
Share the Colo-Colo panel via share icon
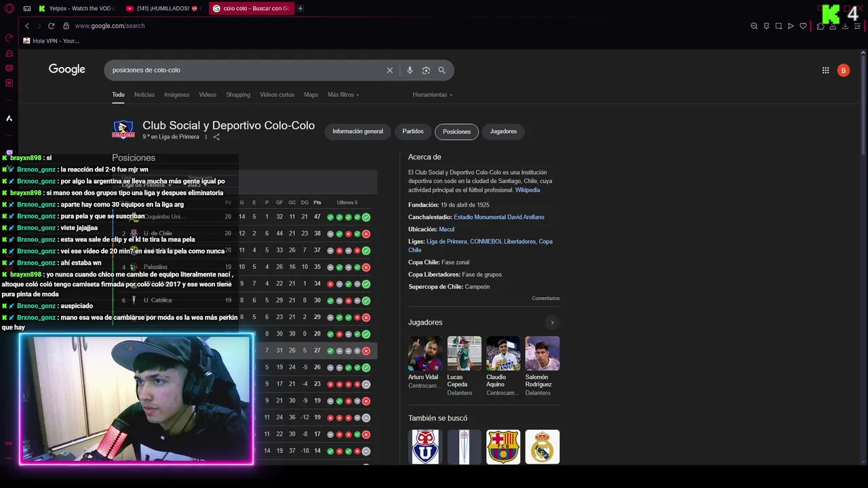click(x=216, y=137)
